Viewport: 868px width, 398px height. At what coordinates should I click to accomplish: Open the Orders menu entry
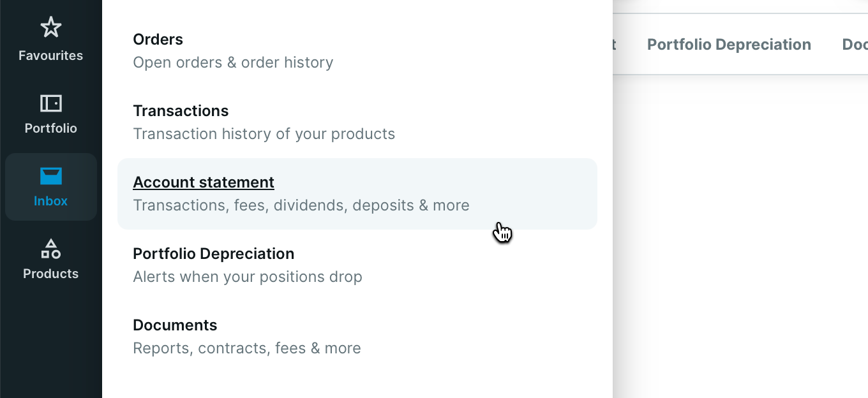(357, 51)
